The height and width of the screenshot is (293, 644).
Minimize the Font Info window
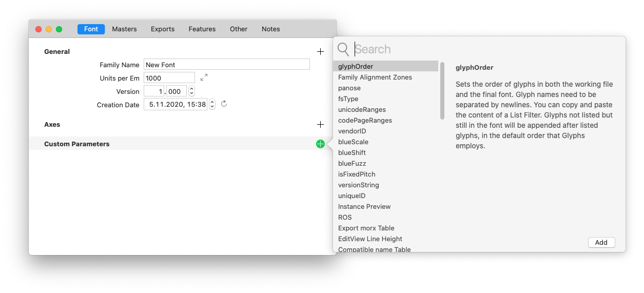click(x=49, y=29)
